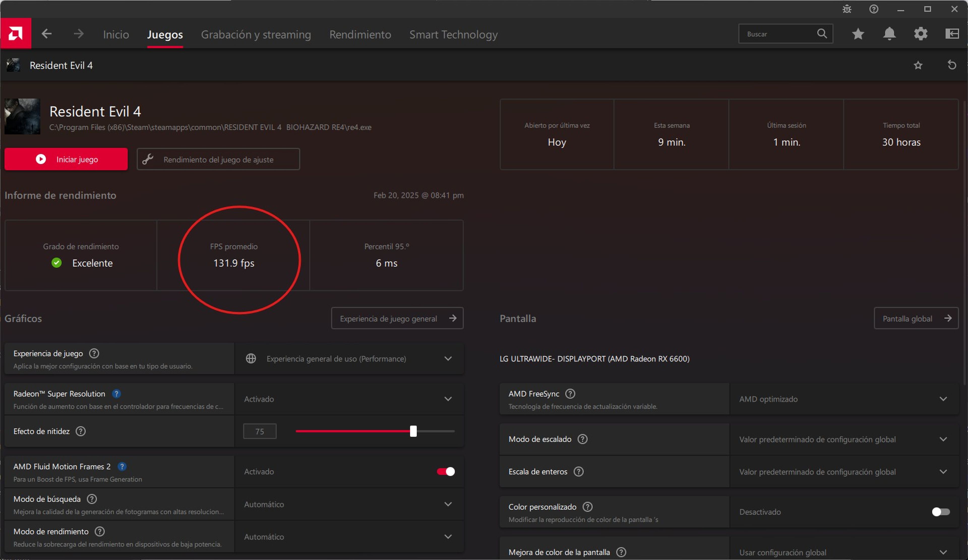
Task: Click the sharpness value field 75
Action: (x=260, y=431)
